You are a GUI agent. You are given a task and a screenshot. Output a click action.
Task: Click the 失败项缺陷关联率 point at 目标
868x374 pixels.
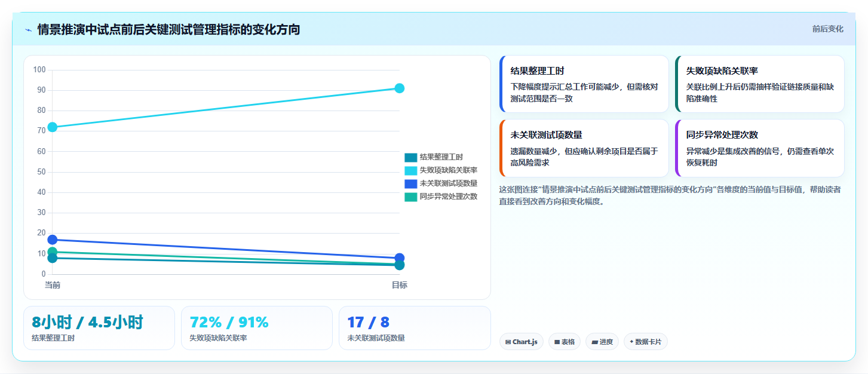[x=400, y=88]
